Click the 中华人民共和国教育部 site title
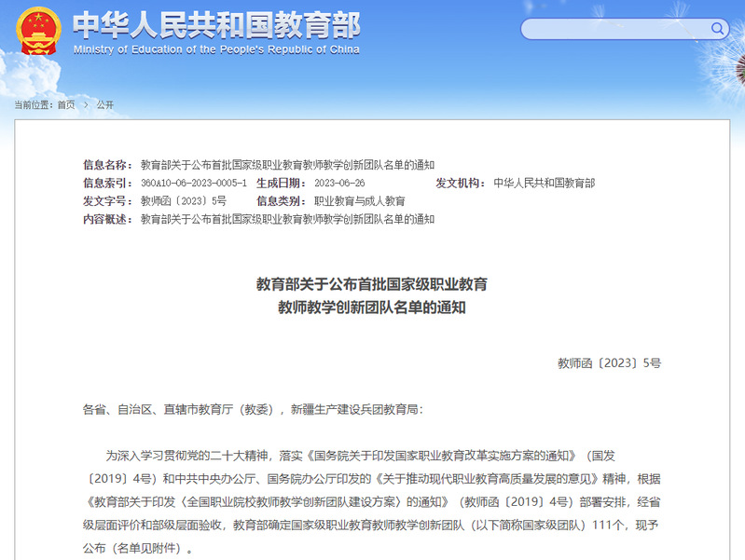Image resolution: width=745 pixels, height=560 pixels. 216,25
